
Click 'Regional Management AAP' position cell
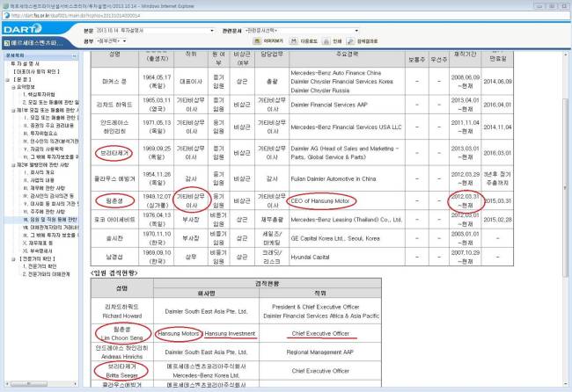point(320,352)
